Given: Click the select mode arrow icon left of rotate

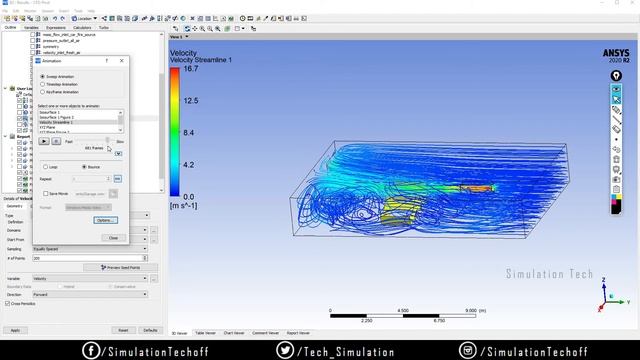Looking at the screenshot, I should [x=176, y=29].
